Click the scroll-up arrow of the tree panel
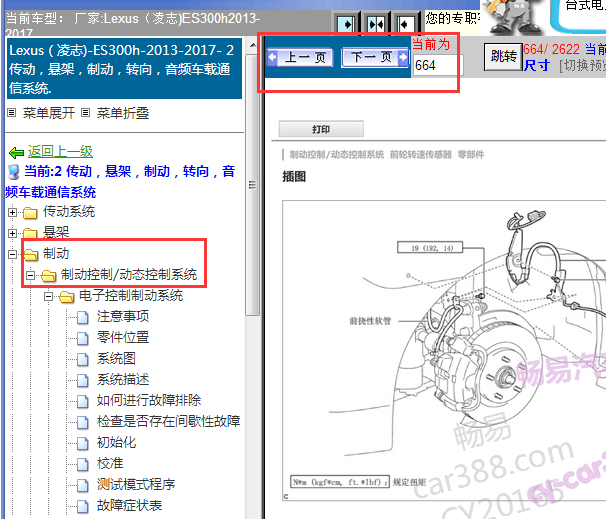 [x=252, y=46]
